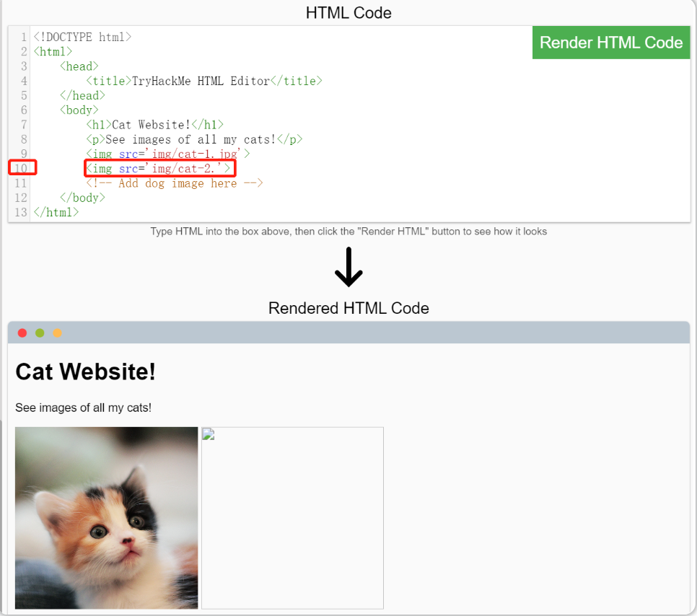
Task: Click the 'Add dog image here' comment
Action: pos(175,183)
